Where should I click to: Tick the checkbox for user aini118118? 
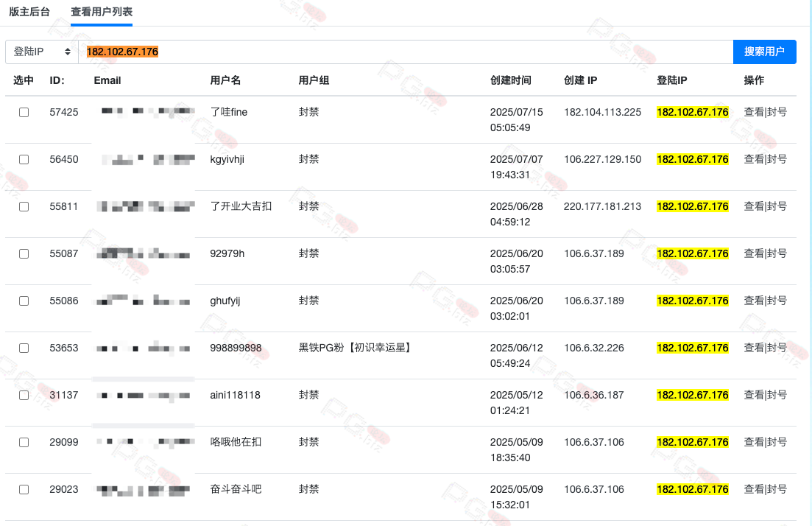[x=24, y=396]
